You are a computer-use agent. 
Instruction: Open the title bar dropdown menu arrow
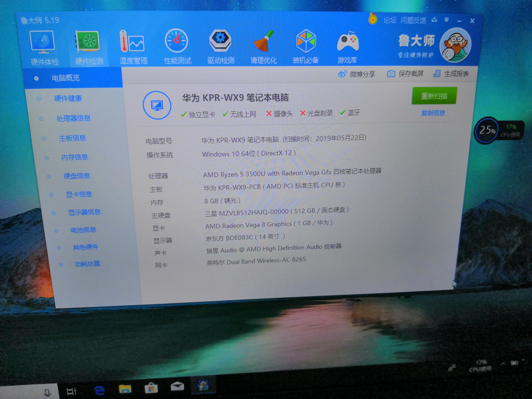(x=446, y=20)
